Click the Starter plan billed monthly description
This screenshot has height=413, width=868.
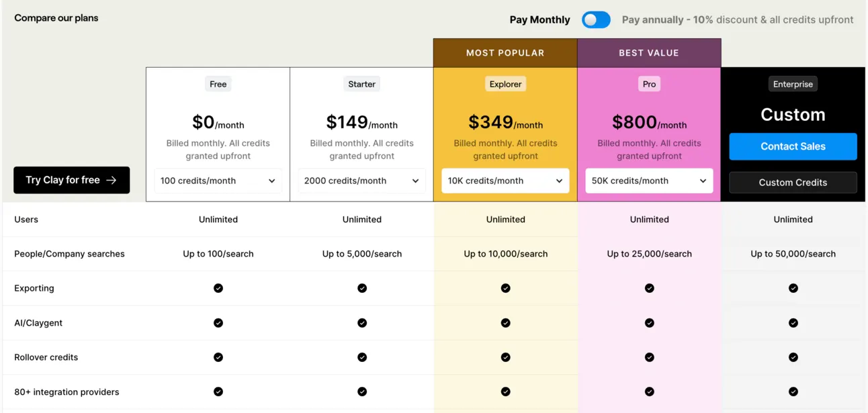362,150
